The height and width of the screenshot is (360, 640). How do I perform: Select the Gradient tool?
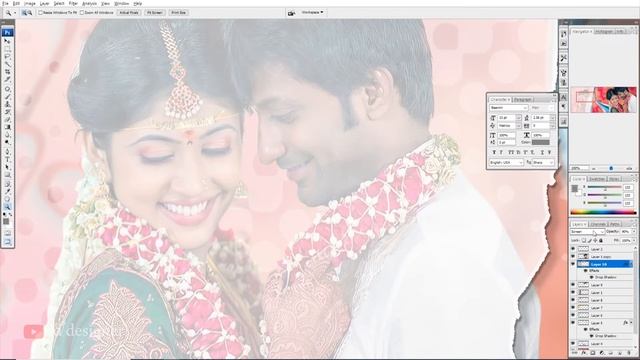(x=7, y=127)
